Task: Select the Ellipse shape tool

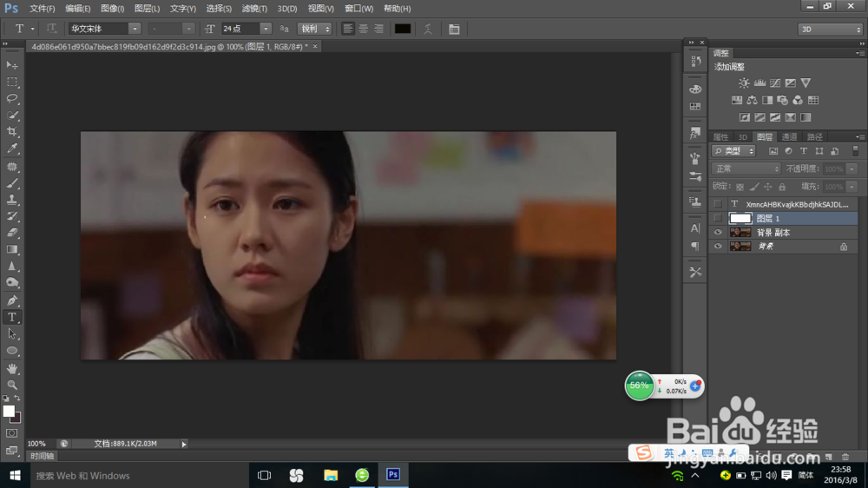Action: point(12,351)
